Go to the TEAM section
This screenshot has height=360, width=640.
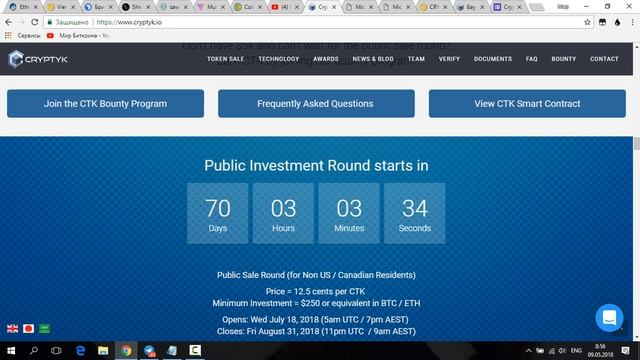click(416, 59)
